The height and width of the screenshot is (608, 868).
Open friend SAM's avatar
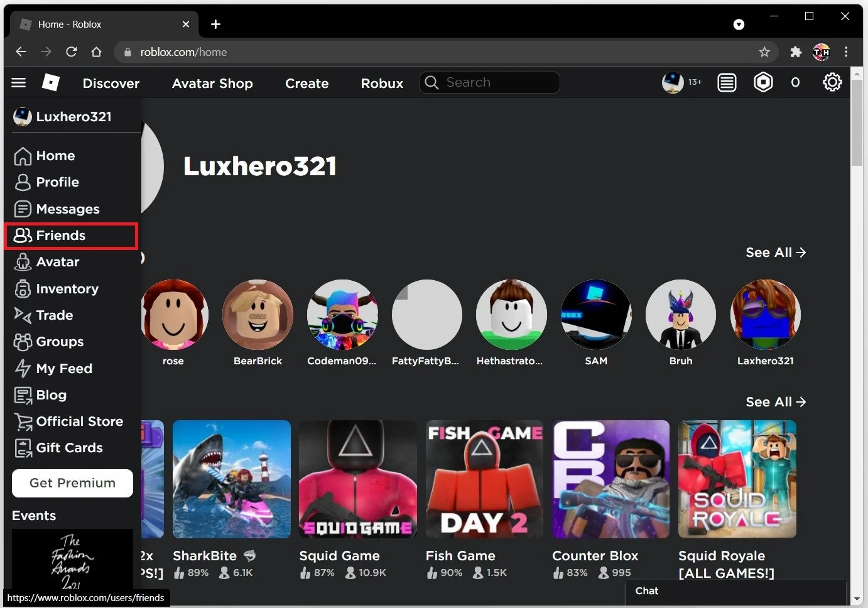point(596,315)
